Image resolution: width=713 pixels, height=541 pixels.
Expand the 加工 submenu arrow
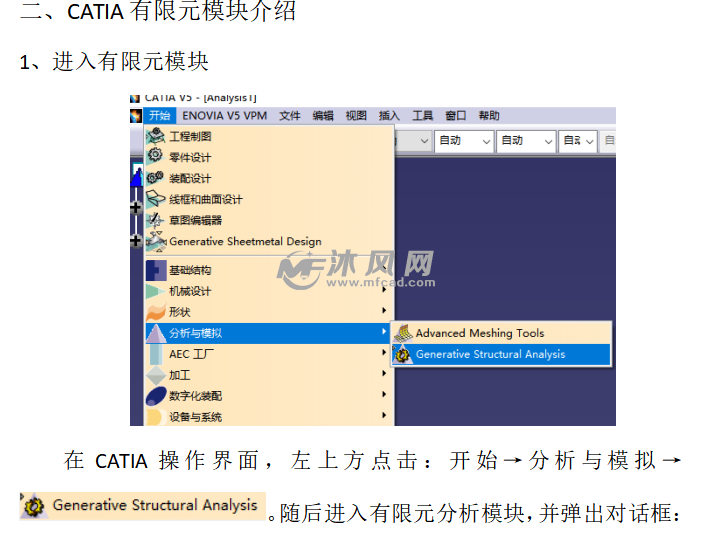tap(384, 373)
